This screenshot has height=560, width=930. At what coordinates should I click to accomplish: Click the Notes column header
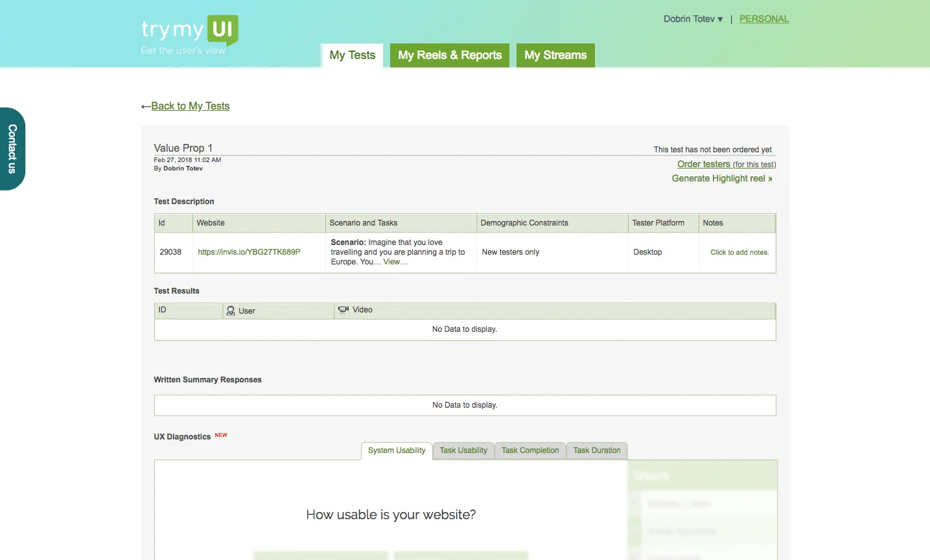tap(737, 223)
